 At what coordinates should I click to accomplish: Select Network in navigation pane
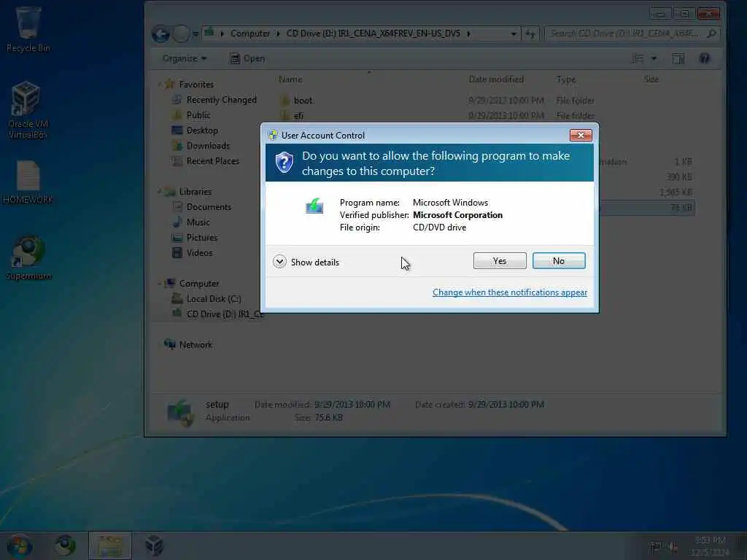coord(196,344)
